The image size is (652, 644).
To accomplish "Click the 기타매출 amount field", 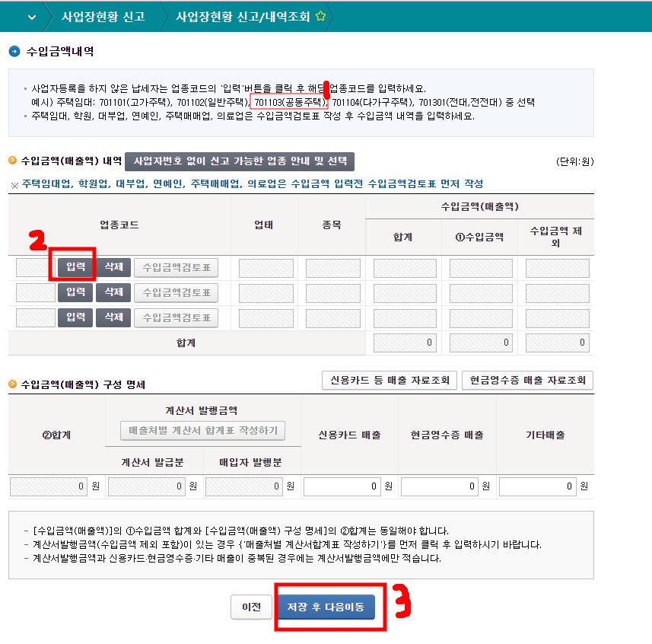I will click(x=536, y=485).
